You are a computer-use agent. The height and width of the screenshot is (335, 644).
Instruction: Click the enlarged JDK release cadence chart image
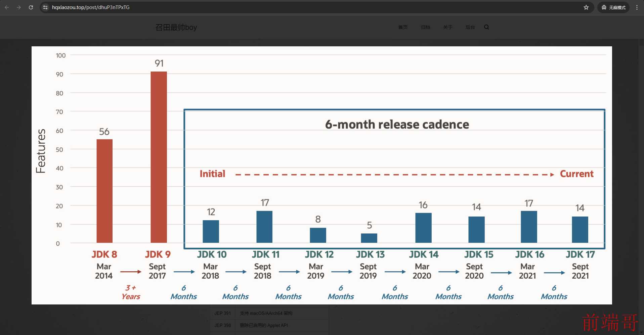click(322, 175)
